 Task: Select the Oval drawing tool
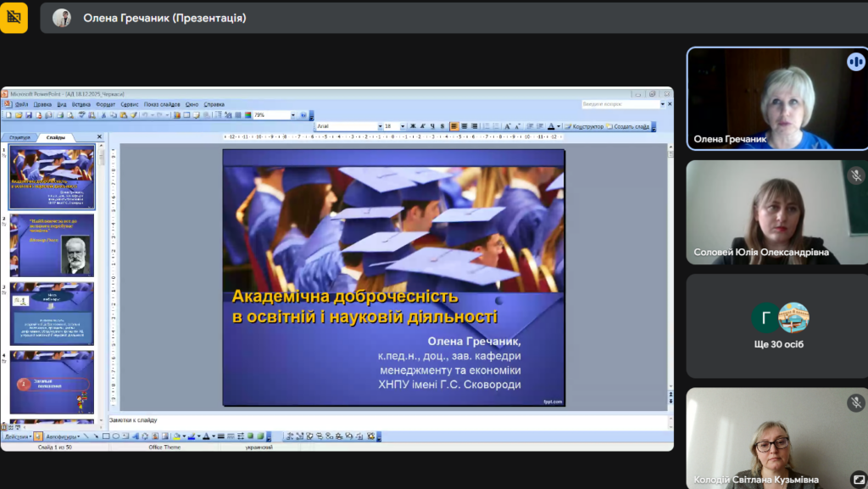116,436
